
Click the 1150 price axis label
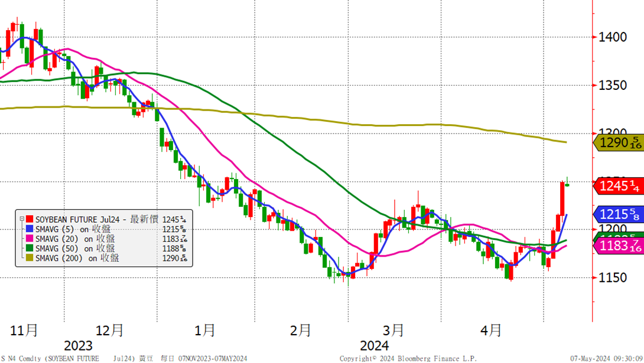point(613,278)
